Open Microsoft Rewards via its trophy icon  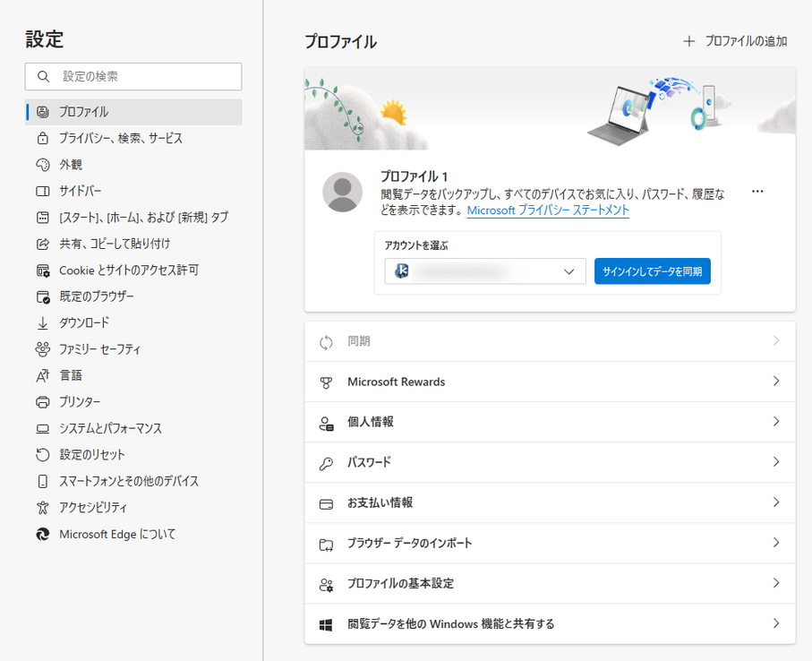coord(326,382)
